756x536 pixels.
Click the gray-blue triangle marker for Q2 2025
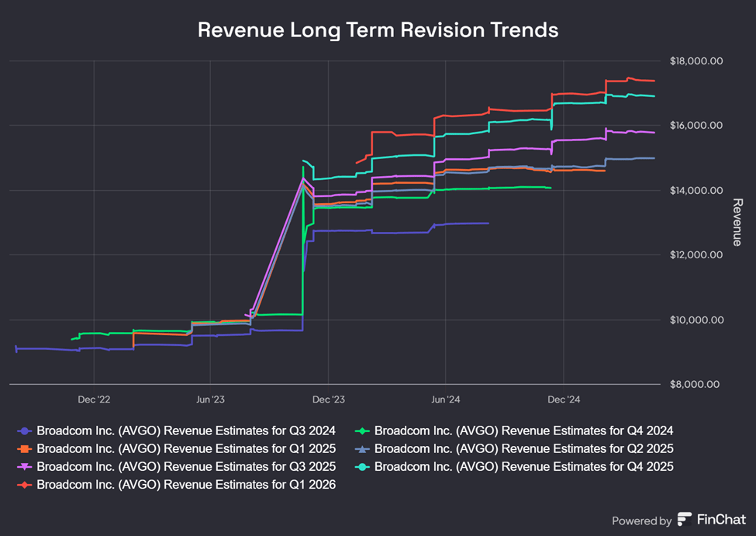pos(362,448)
